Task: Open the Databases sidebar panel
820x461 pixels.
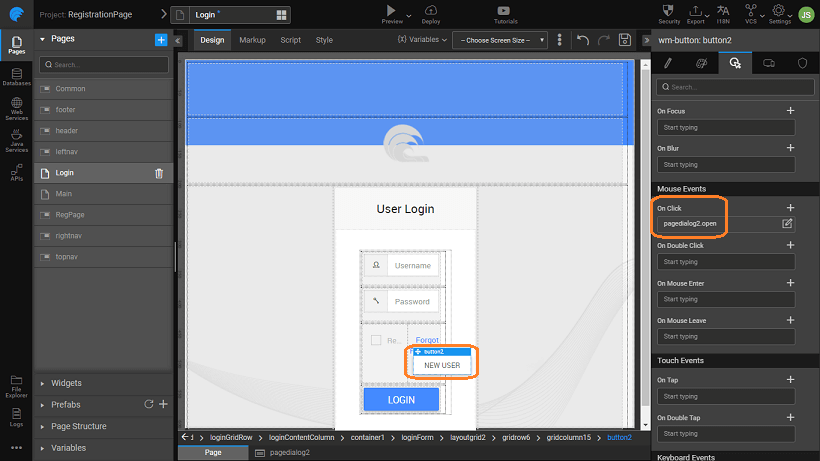Action: (16, 77)
